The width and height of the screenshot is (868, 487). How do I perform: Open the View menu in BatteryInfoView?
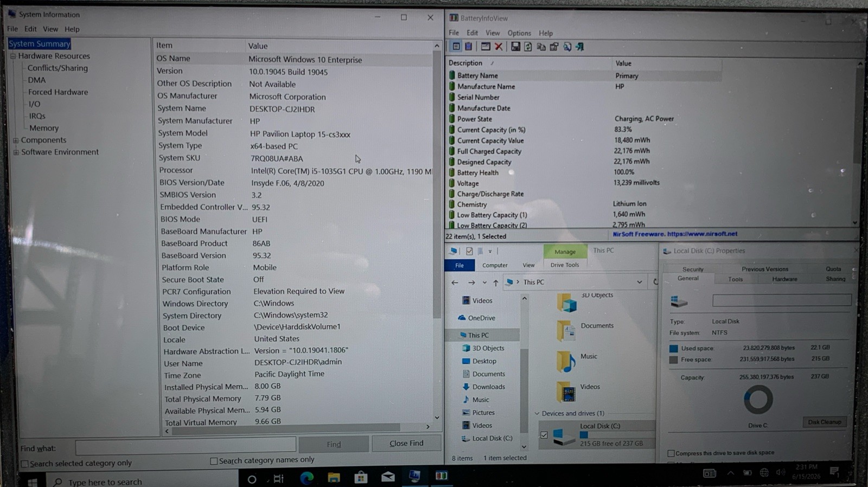point(493,33)
